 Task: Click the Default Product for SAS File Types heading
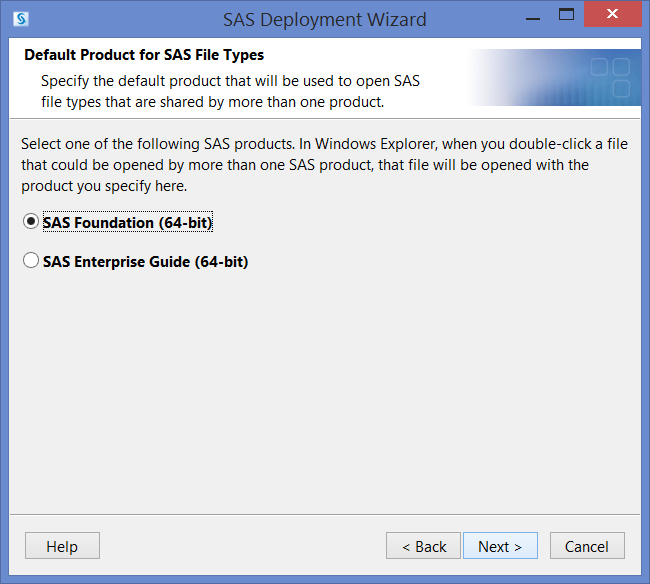(x=144, y=55)
